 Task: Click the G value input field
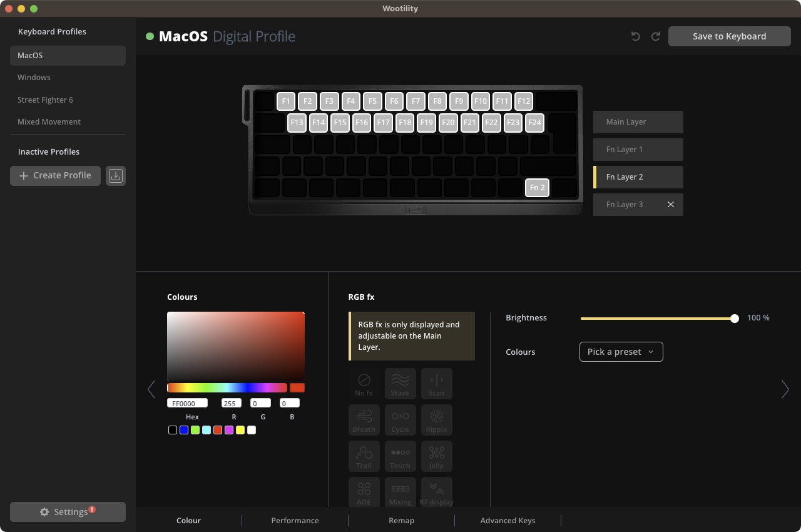[x=260, y=403]
